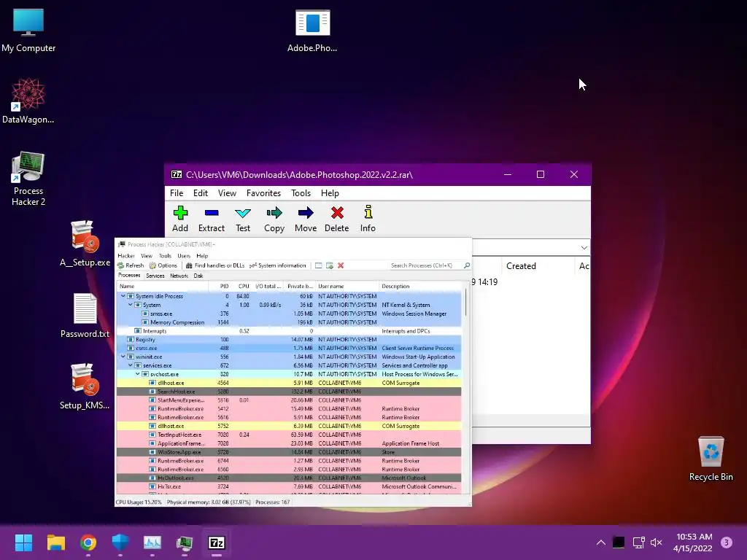Sort by the Description column header
The width and height of the screenshot is (747, 560).
pos(419,286)
